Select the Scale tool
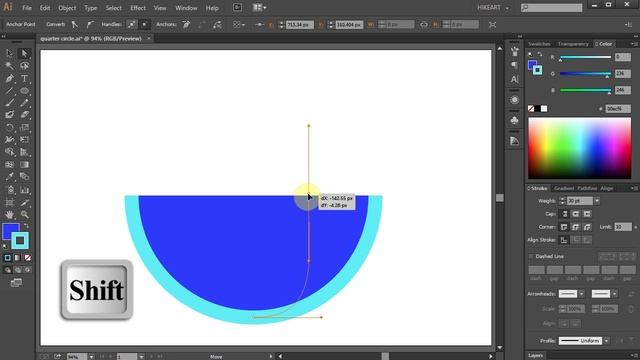 click(x=24, y=127)
